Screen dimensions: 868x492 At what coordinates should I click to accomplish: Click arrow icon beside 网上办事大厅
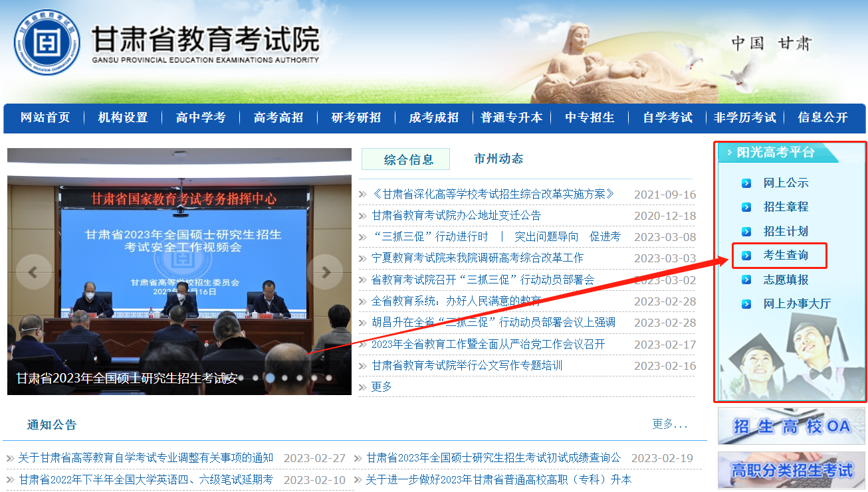(x=747, y=304)
